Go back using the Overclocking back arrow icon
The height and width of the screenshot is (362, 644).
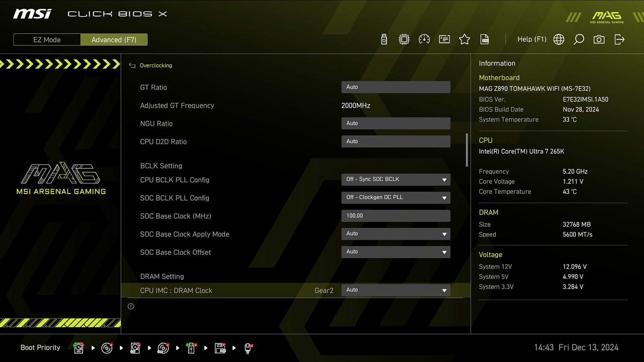pos(132,65)
